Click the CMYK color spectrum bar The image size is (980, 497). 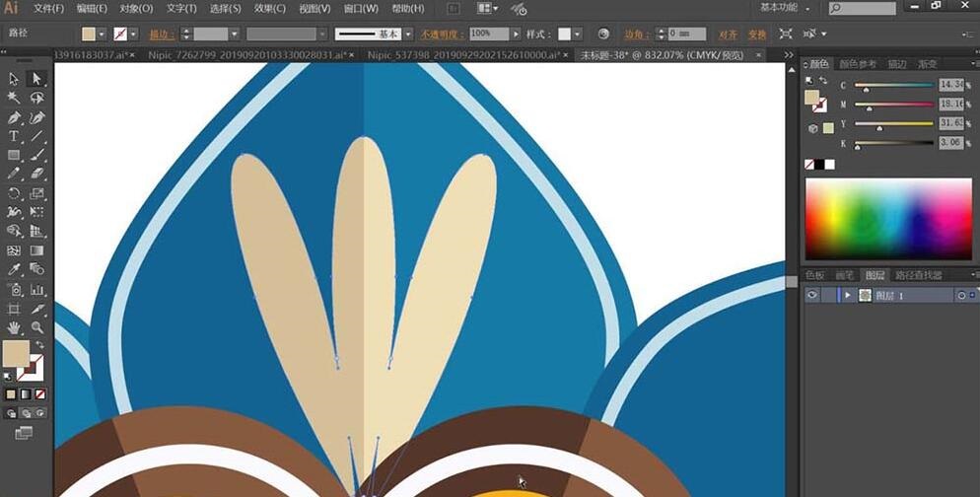(888, 219)
